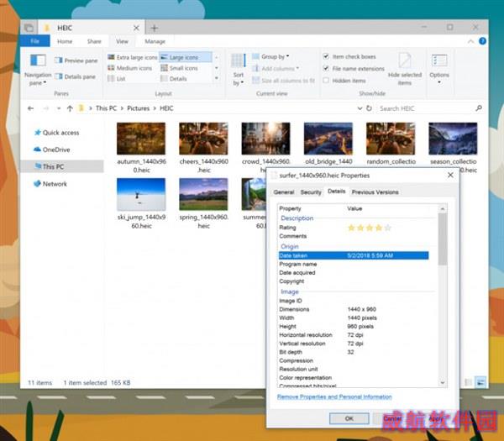
Task: Open Previous Versions tab in Properties
Action: pos(375,192)
